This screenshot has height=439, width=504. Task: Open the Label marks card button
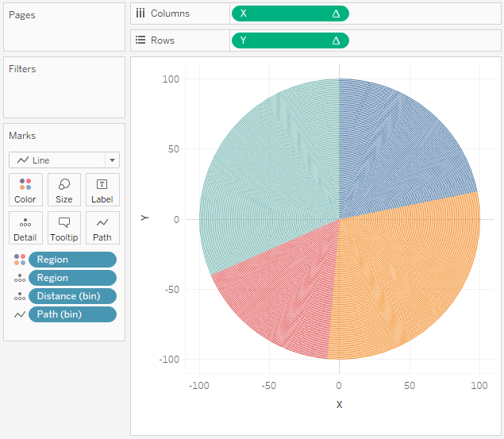tap(102, 190)
